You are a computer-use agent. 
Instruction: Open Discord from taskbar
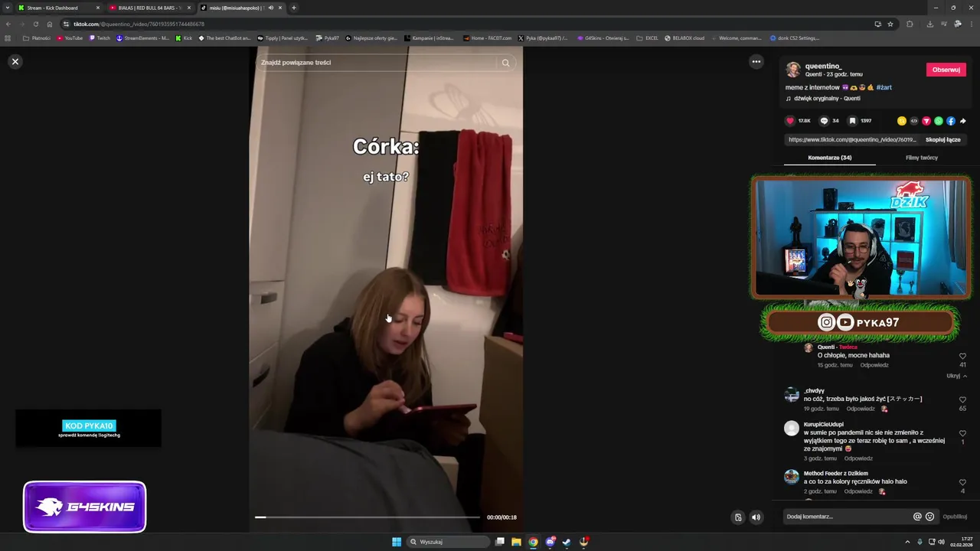coord(550,542)
